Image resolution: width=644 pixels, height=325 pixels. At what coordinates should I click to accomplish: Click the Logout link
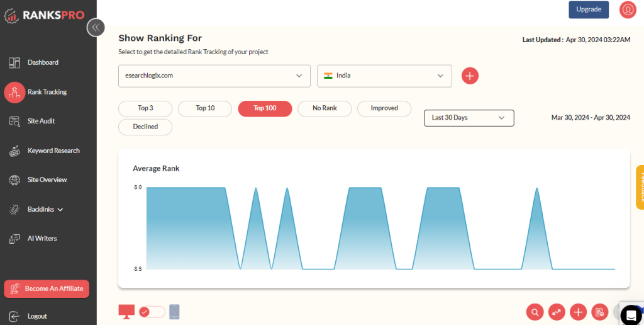click(37, 316)
